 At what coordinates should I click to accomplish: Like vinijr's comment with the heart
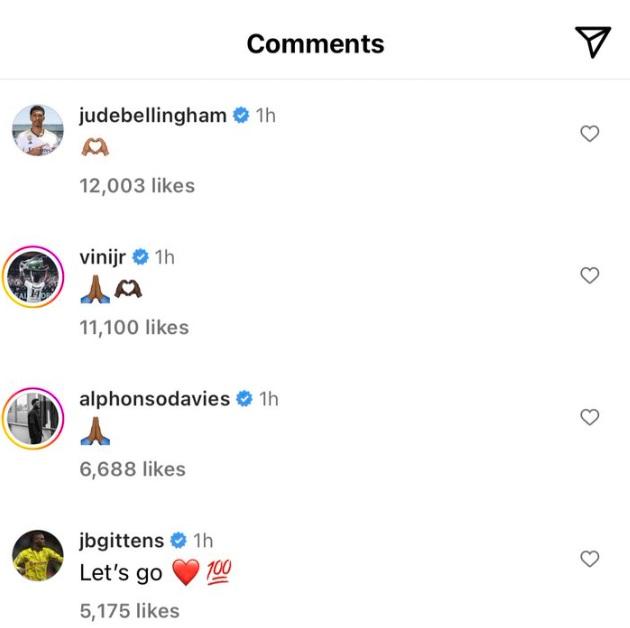coord(590,275)
